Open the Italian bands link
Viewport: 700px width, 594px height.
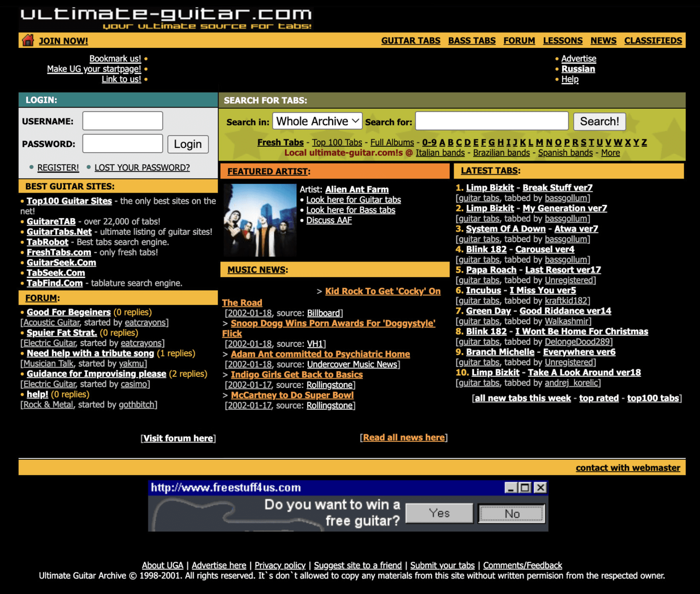(440, 153)
